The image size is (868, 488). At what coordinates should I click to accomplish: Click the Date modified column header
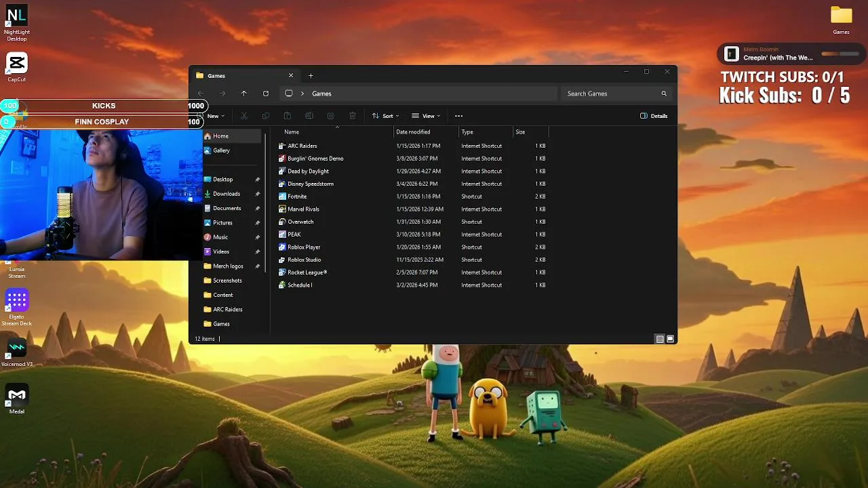click(x=426, y=132)
